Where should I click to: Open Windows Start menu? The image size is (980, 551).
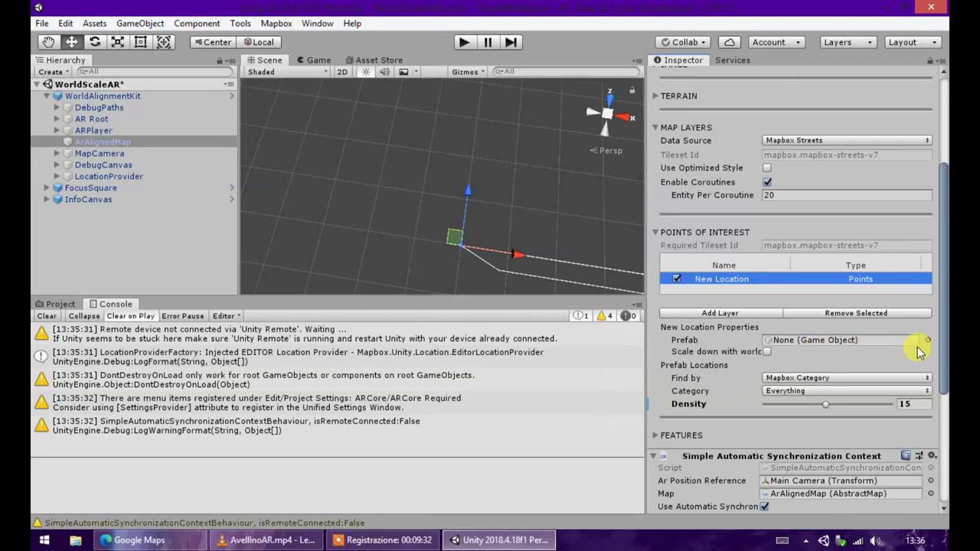coord(44,540)
